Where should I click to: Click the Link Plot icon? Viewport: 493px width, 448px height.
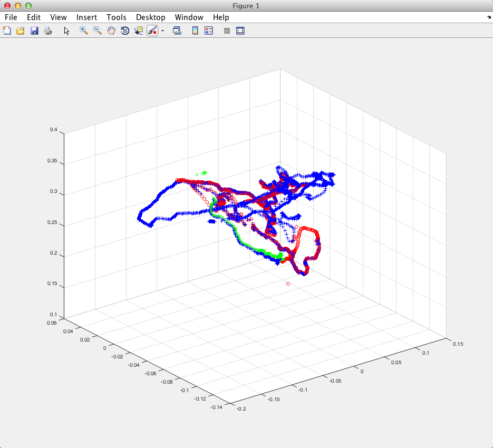pos(177,31)
